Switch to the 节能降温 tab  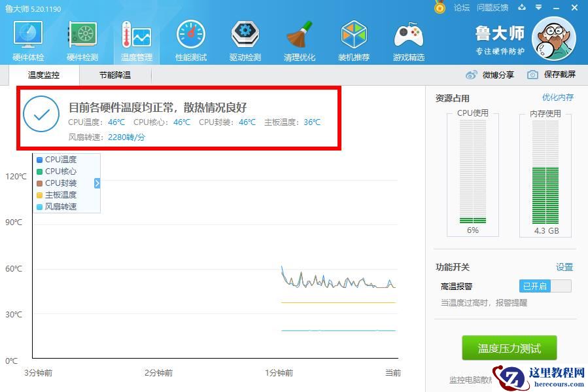click(x=115, y=75)
